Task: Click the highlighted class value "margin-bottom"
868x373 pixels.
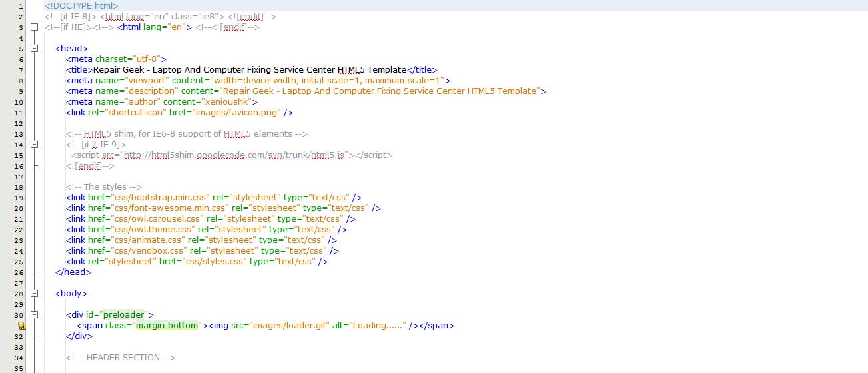Action: pyautogui.click(x=167, y=326)
